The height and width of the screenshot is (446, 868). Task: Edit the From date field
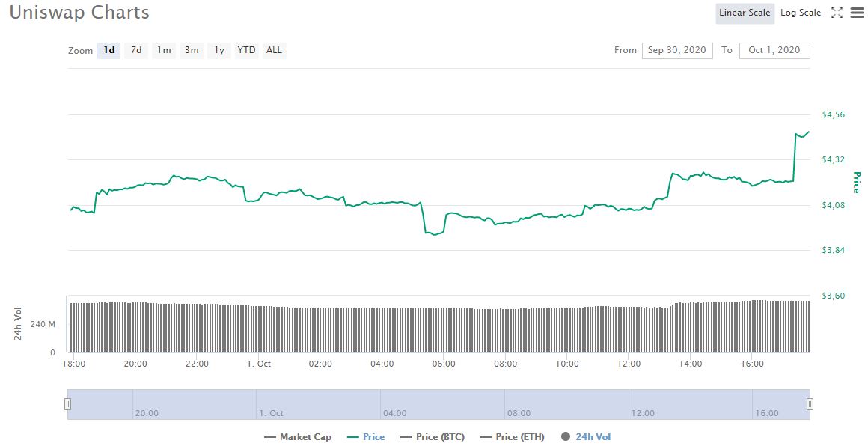pos(677,50)
